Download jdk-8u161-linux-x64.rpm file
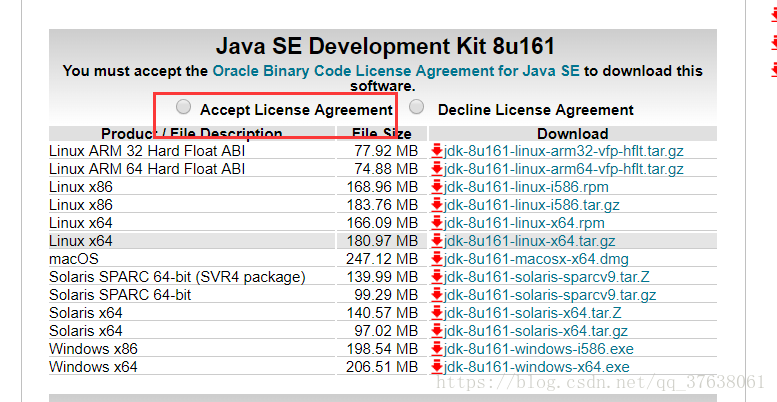Image resolution: width=777 pixels, height=402 pixels. [x=524, y=223]
